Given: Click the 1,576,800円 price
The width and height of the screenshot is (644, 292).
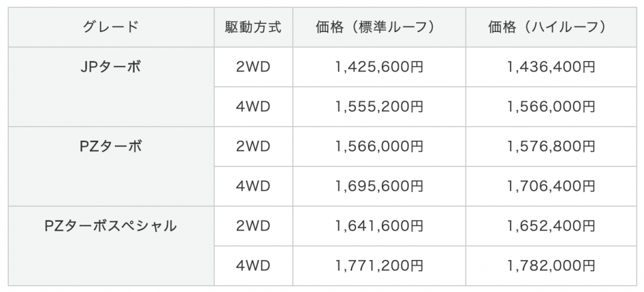Looking at the screenshot, I should [550, 146].
